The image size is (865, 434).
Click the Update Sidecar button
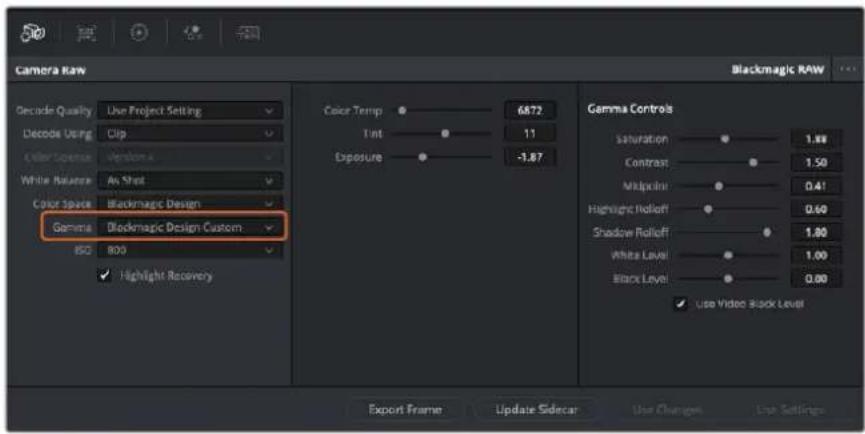point(537,410)
